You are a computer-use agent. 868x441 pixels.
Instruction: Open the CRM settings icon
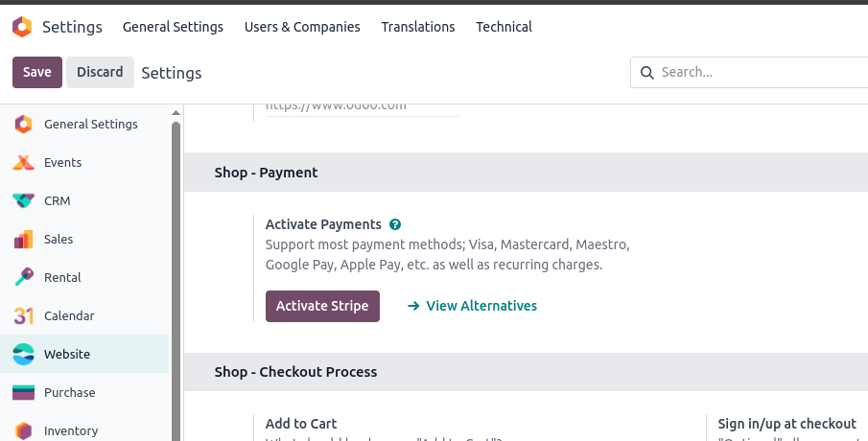(23, 200)
